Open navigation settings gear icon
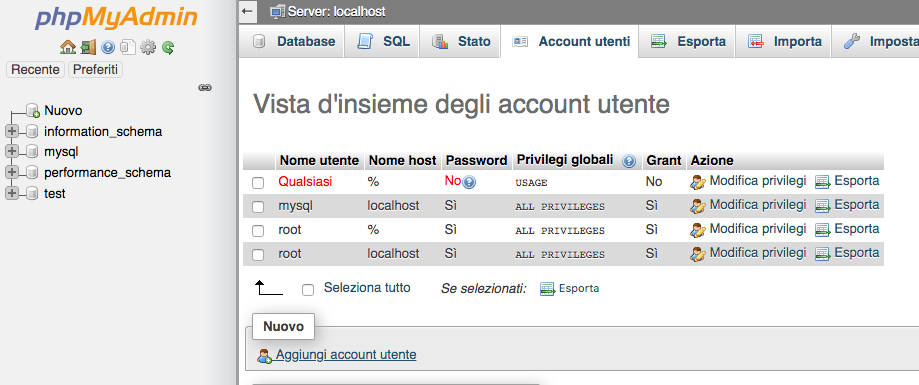Image resolution: width=919 pixels, height=385 pixels. click(x=148, y=47)
